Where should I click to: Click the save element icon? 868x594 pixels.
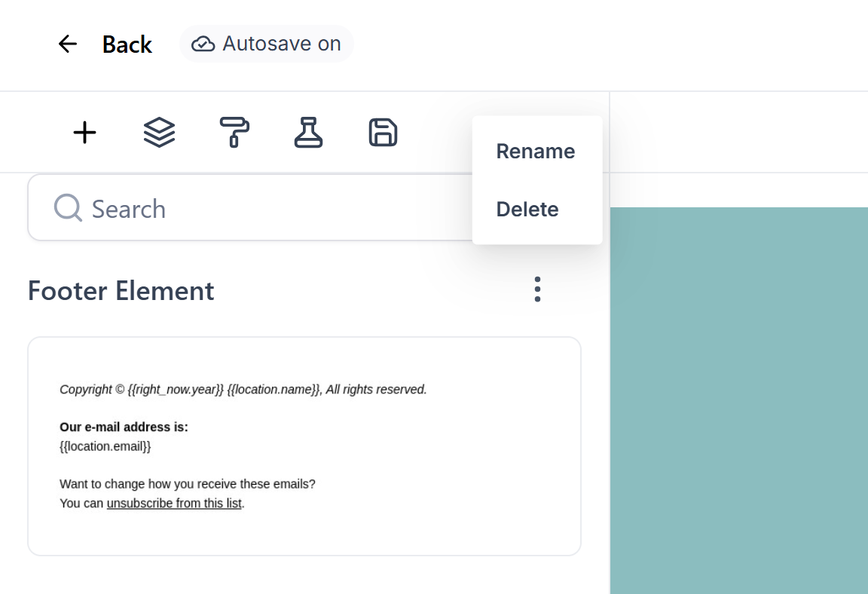(x=382, y=133)
